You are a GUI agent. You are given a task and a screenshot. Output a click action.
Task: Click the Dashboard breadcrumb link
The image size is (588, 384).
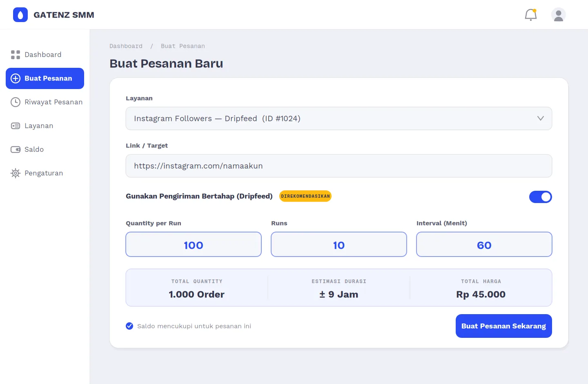click(x=126, y=46)
